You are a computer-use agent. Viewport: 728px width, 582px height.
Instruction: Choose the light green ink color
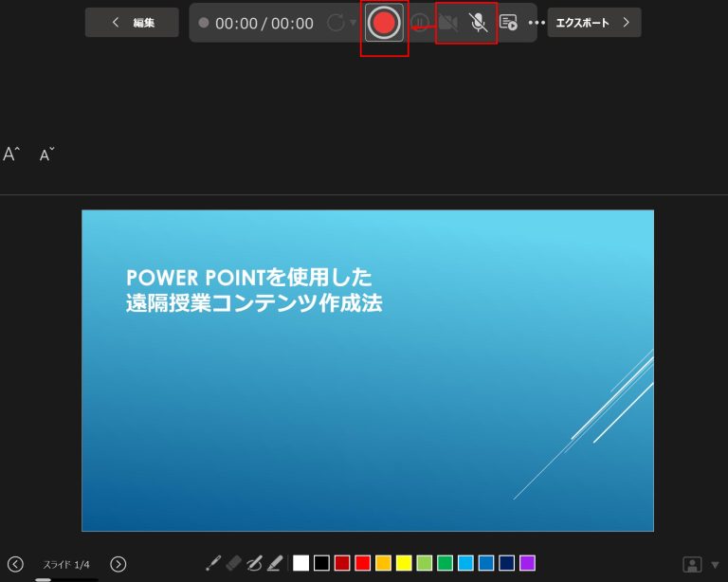425,563
